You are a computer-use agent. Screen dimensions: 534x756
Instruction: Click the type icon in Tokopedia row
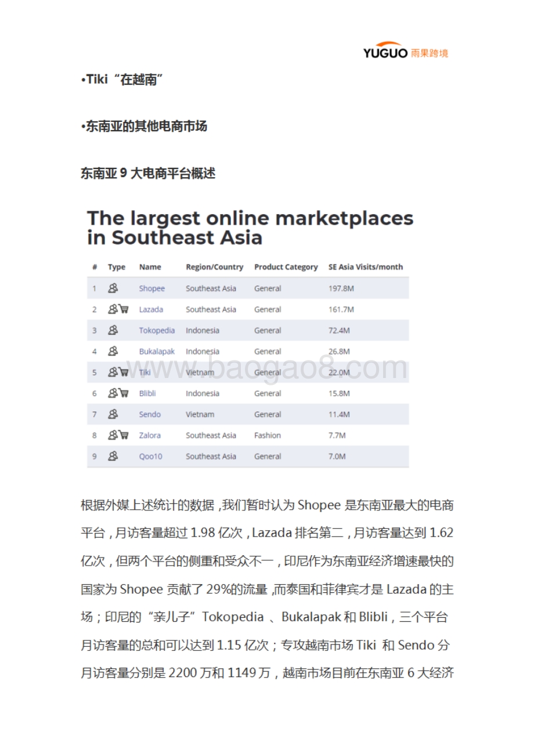point(113,330)
